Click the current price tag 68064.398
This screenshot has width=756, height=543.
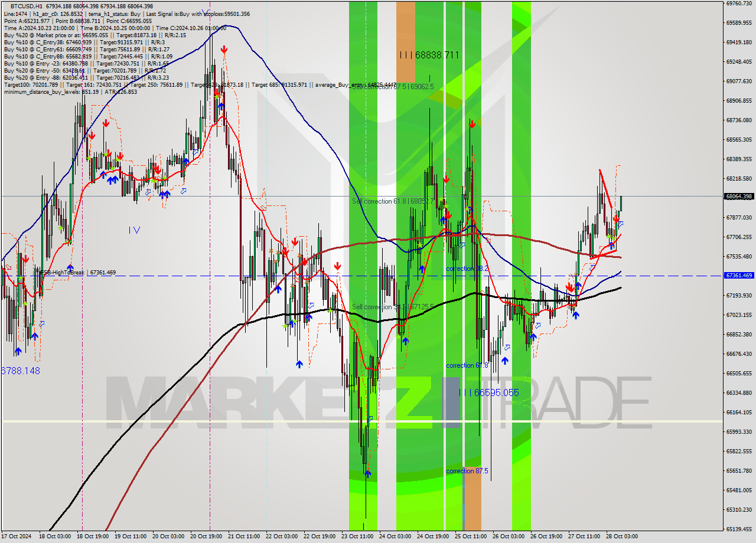tap(738, 197)
